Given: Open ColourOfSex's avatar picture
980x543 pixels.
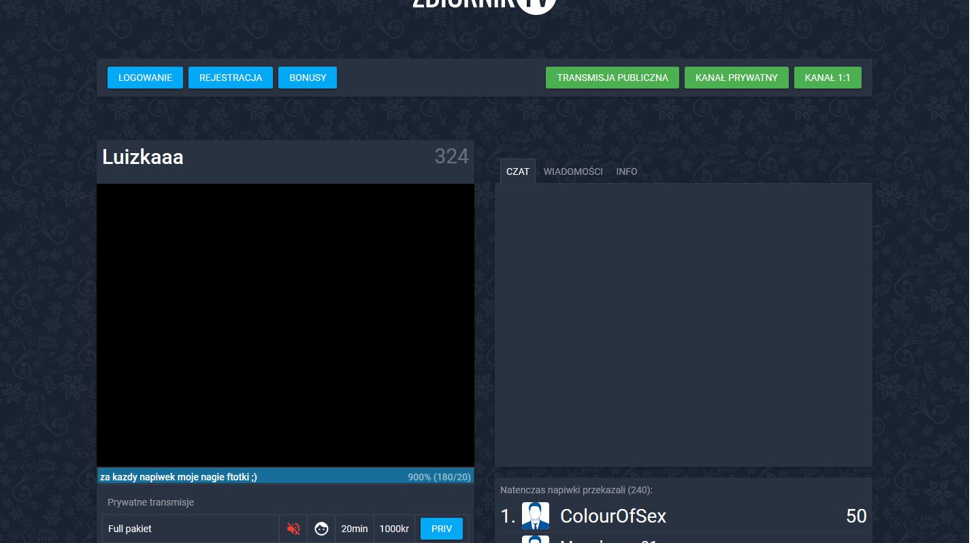Looking at the screenshot, I should [x=536, y=515].
